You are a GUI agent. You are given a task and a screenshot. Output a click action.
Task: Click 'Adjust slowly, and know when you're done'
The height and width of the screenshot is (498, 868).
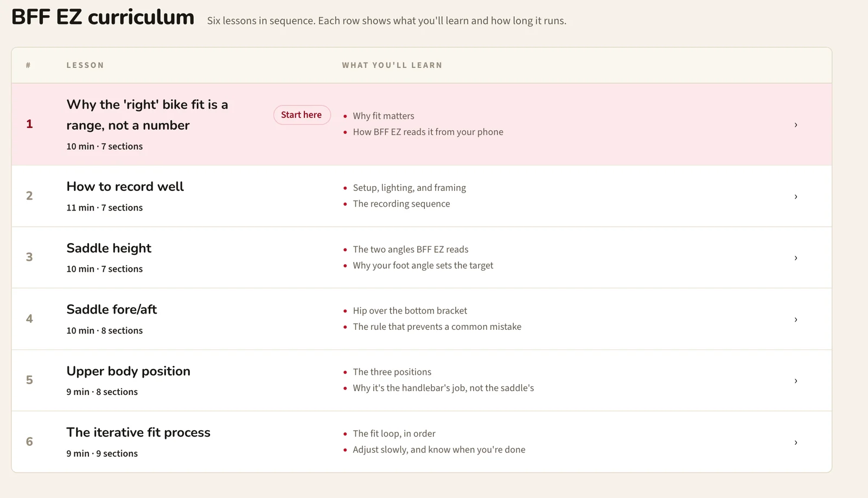(x=439, y=450)
